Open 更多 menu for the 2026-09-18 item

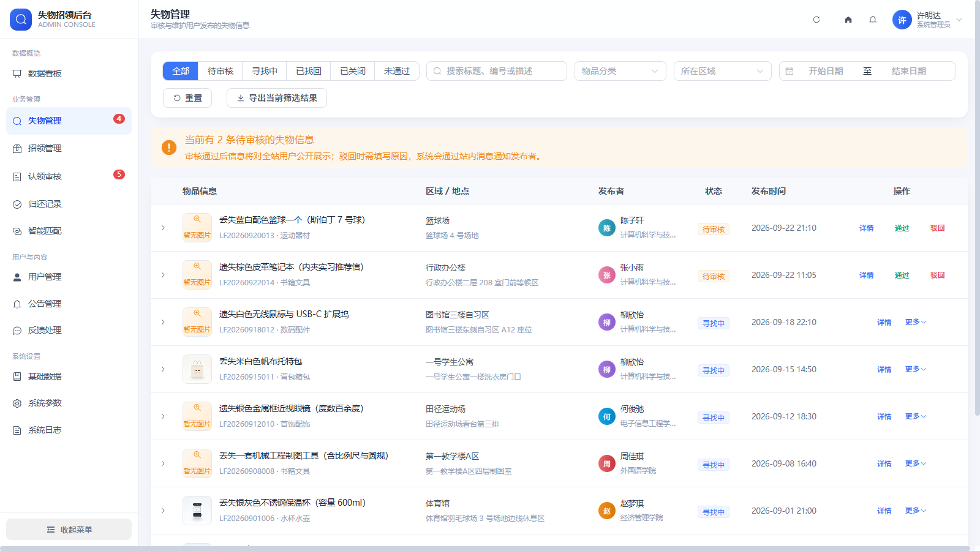click(916, 322)
